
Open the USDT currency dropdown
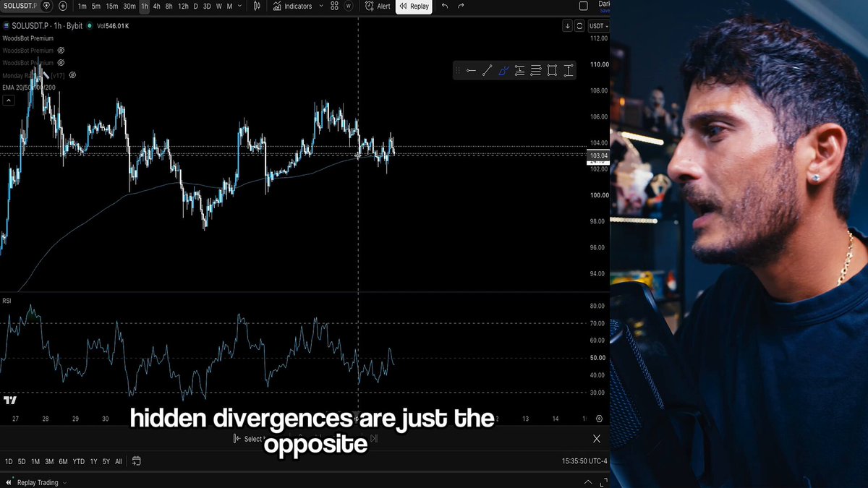pos(599,26)
